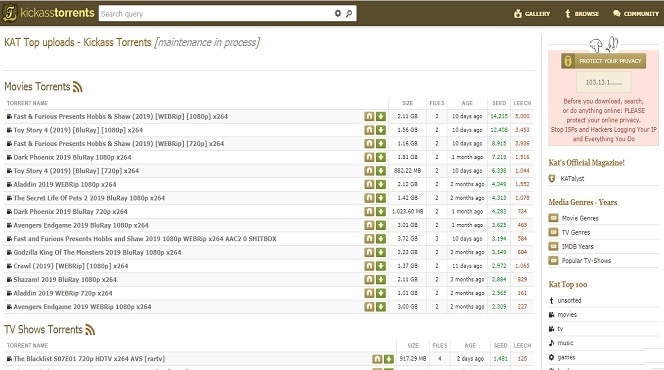Download icon for Toy Story 4 [1080p]
Image resolution: width=664 pixels, height=370 pixels.
click(381, 130)
